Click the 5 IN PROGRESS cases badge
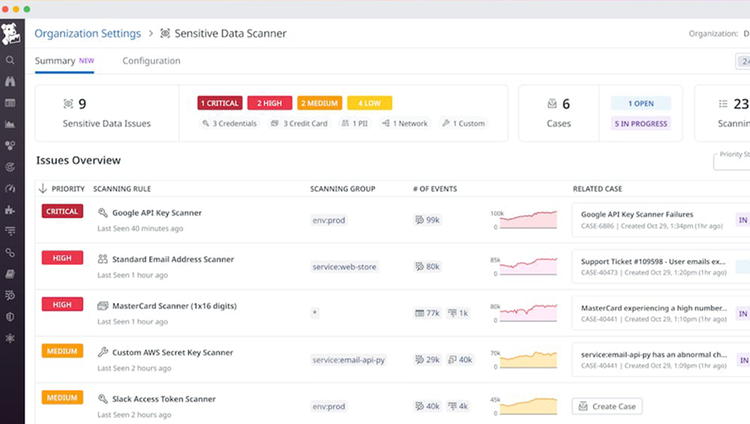 pos(641,123)
